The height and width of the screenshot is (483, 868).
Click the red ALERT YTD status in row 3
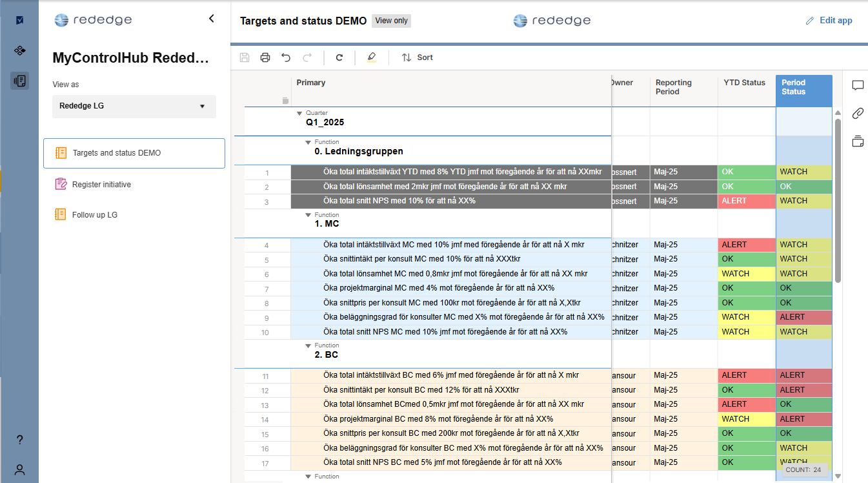[x=747, y=201]
